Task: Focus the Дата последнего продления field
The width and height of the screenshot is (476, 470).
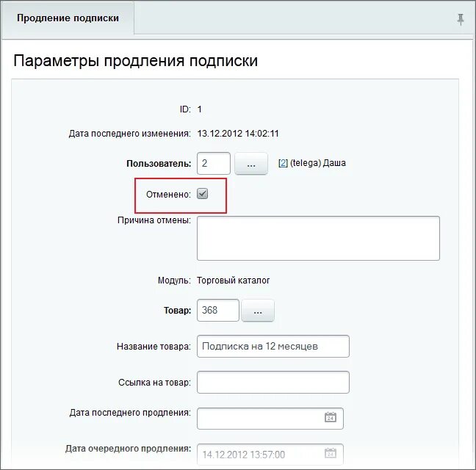Action: (x=270, y=419)
